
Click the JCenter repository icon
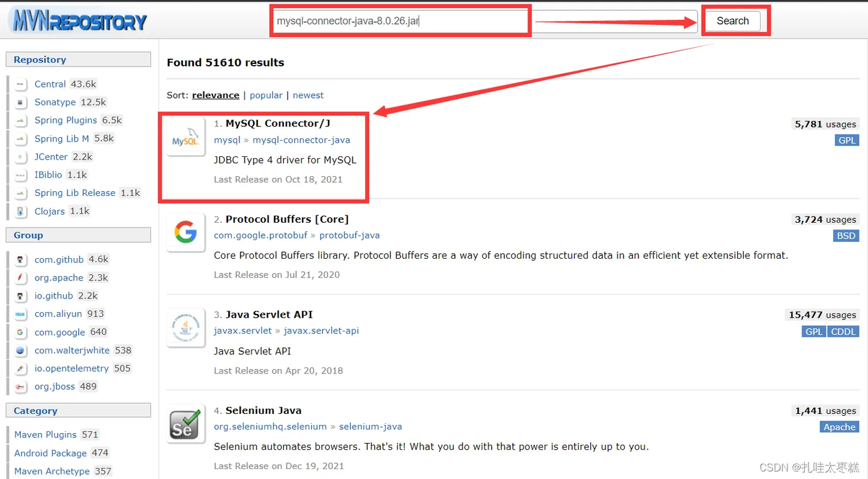[x=21, y=157]
